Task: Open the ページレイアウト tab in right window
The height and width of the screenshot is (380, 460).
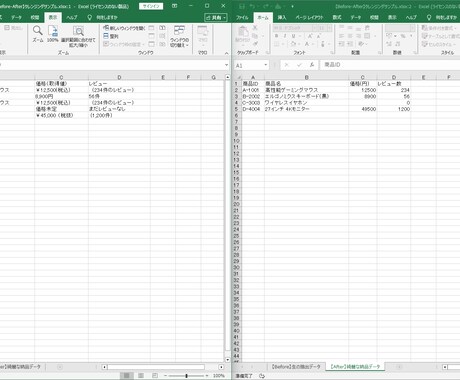Action: pos(309,17)
